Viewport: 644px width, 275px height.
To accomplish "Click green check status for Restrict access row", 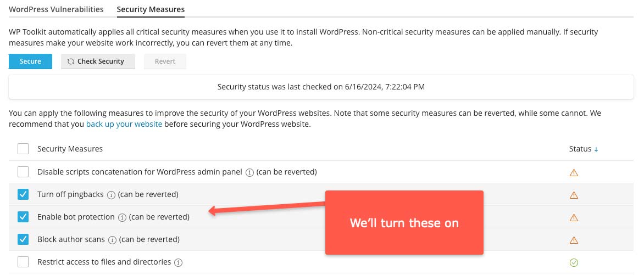I will [x=574, y=262].
